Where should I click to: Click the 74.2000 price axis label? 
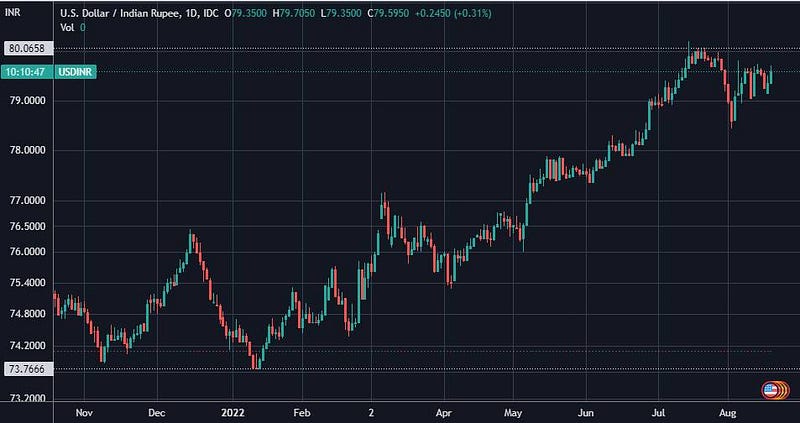click(28, 345)
